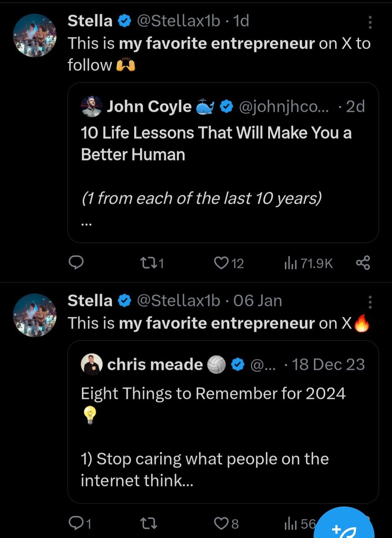392x538 pixels.
Task: View analytics showing 71.9K views
Action: coord(309,264)
